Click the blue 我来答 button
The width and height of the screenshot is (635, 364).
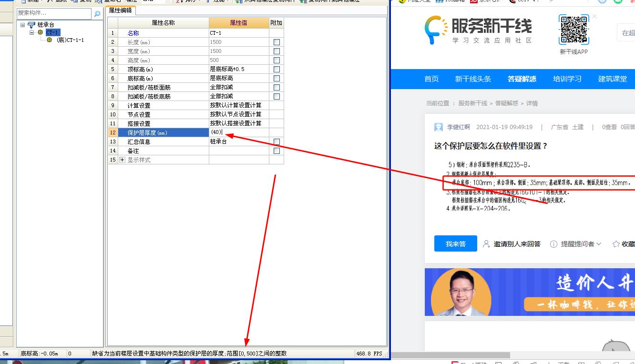[456, 243]
